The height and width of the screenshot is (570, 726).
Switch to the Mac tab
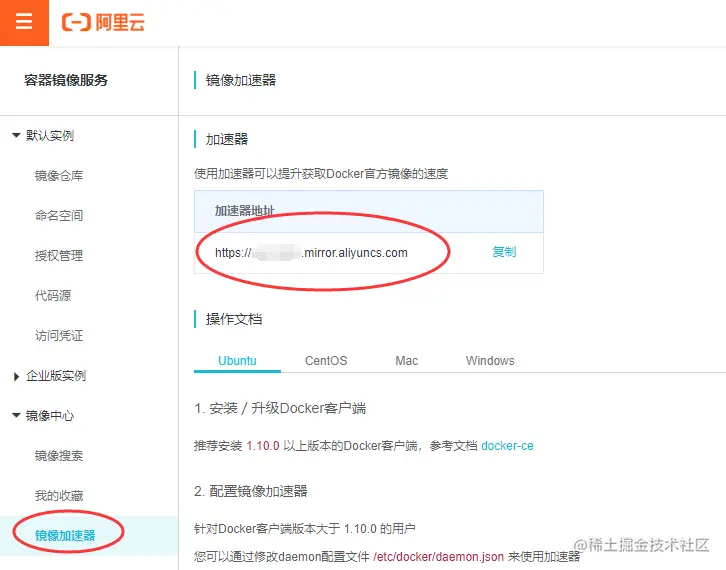(407, 361)
